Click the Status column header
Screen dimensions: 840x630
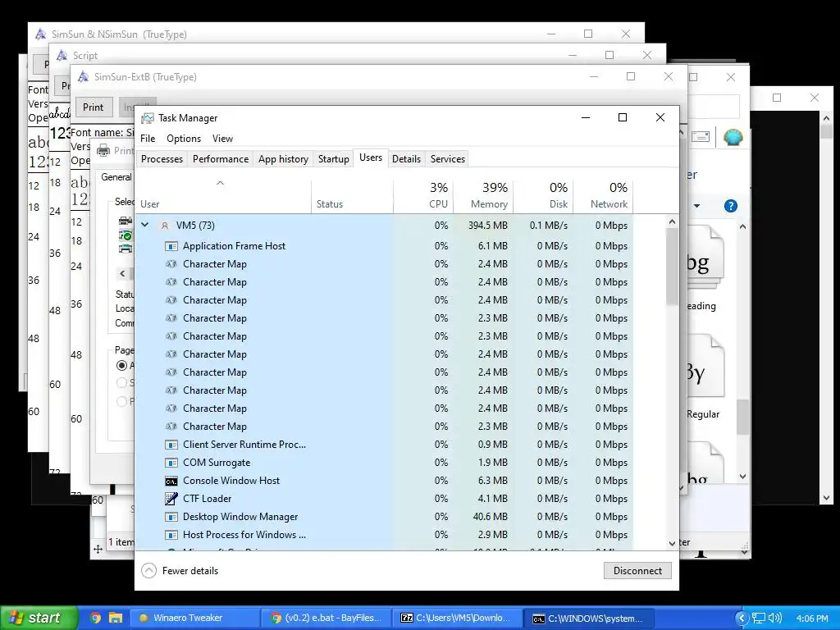[353, 196]
